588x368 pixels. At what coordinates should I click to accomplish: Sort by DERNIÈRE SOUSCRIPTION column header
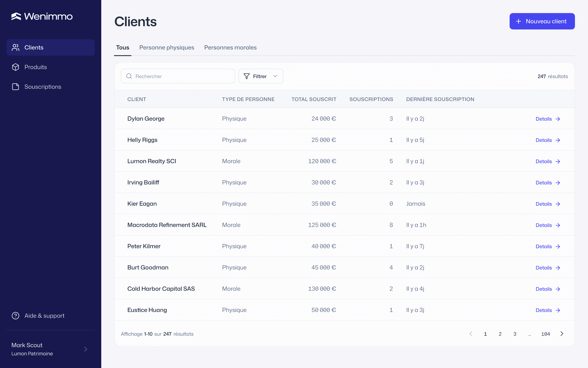pos(440,99)
